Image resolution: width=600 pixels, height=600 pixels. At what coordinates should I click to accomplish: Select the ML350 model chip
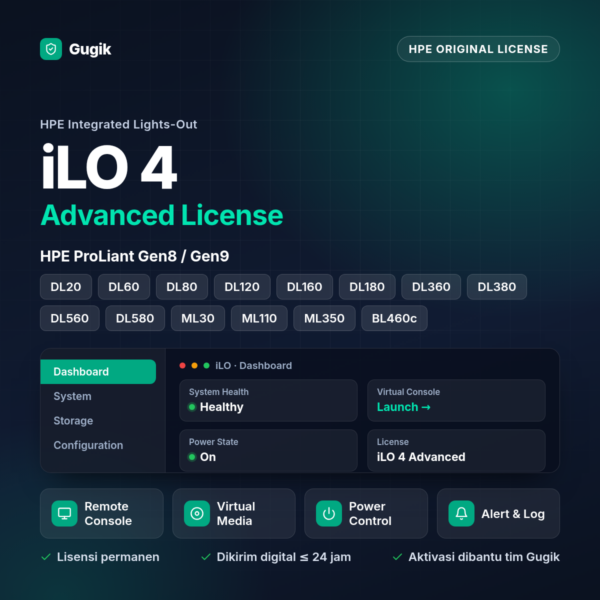click(x=324, y=318)
